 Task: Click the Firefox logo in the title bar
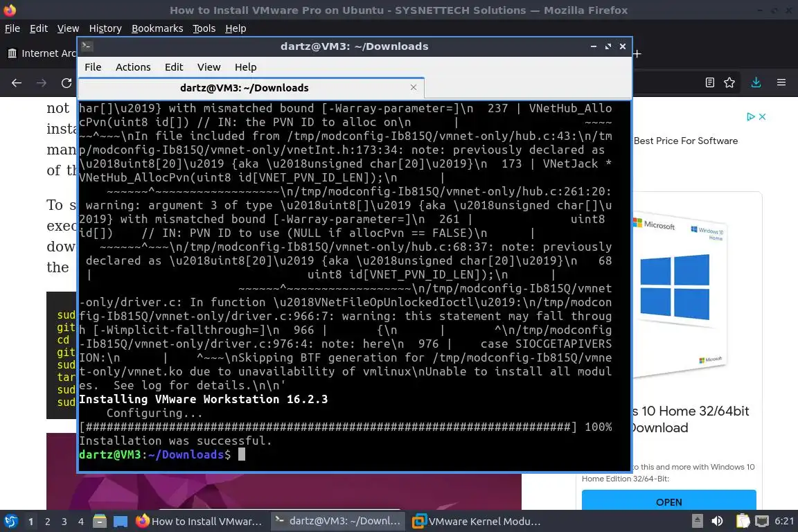click(x=10, y=10)
